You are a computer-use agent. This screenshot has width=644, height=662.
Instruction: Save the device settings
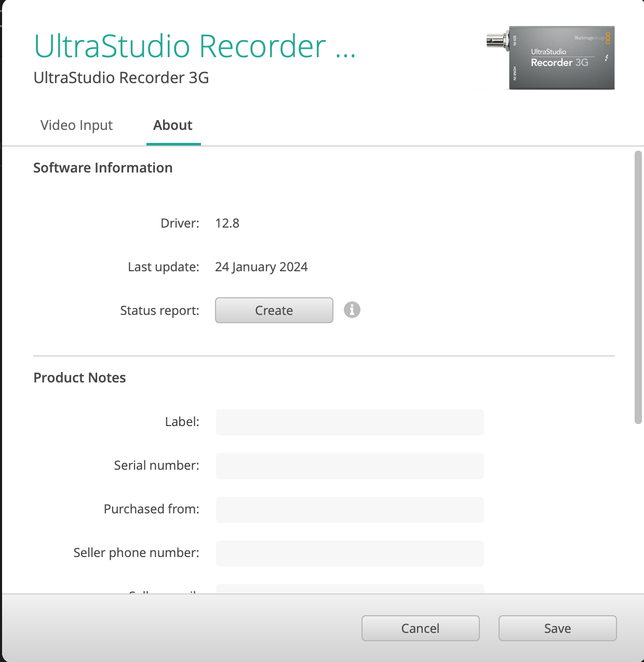tap(558, 628)
